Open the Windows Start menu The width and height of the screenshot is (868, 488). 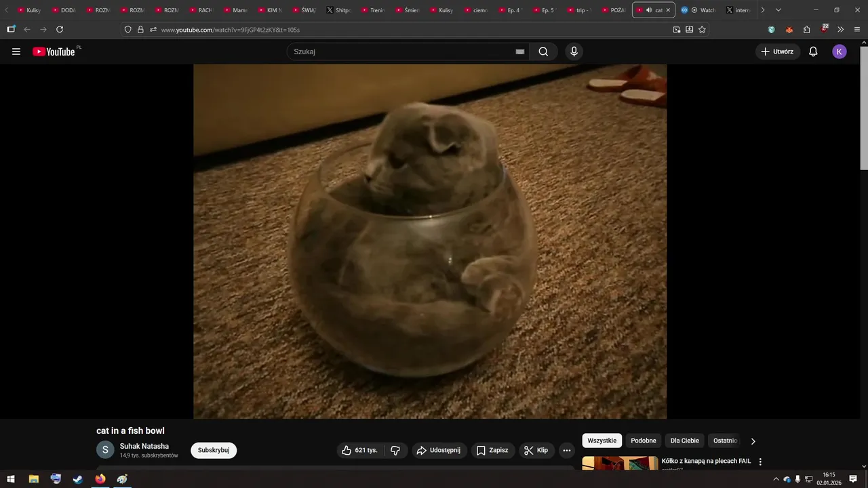coord(11,479)
